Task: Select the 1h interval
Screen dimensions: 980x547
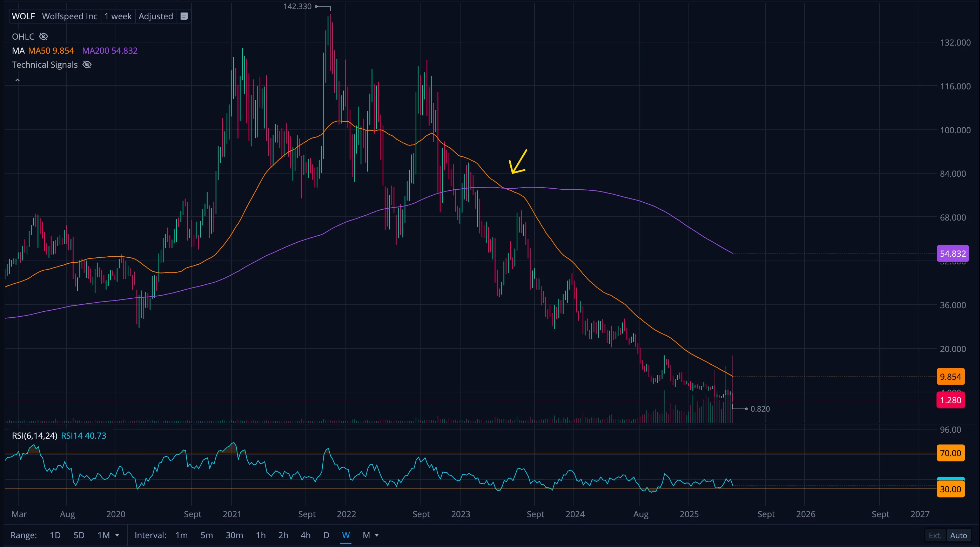Action: [x=261, y=535]
